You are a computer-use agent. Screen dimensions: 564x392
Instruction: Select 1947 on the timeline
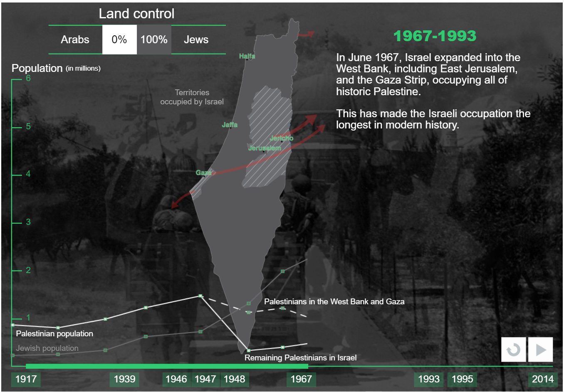pos(205,379)
